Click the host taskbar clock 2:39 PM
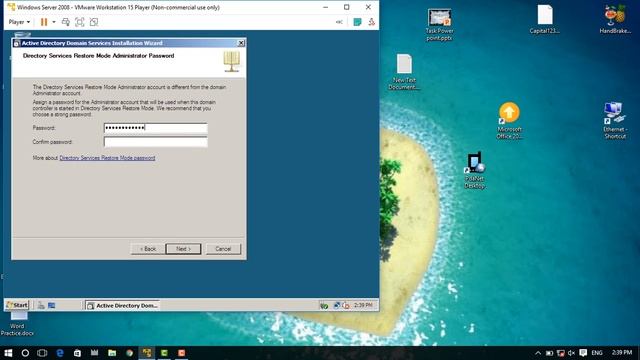Image resolution: width=640 pixels, height=360 pixels. (x=622, y=352)
